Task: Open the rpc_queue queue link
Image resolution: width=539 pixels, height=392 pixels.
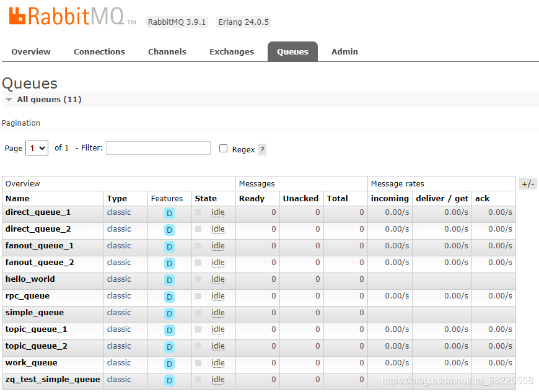Action: (x=27, y=296)
